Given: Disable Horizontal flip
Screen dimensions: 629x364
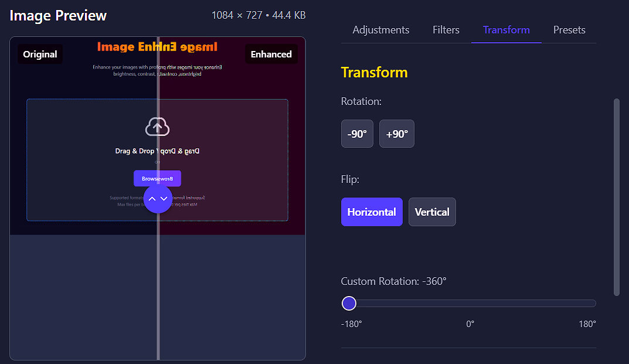Looking at the screenshot, I should [x=372, y=212].
